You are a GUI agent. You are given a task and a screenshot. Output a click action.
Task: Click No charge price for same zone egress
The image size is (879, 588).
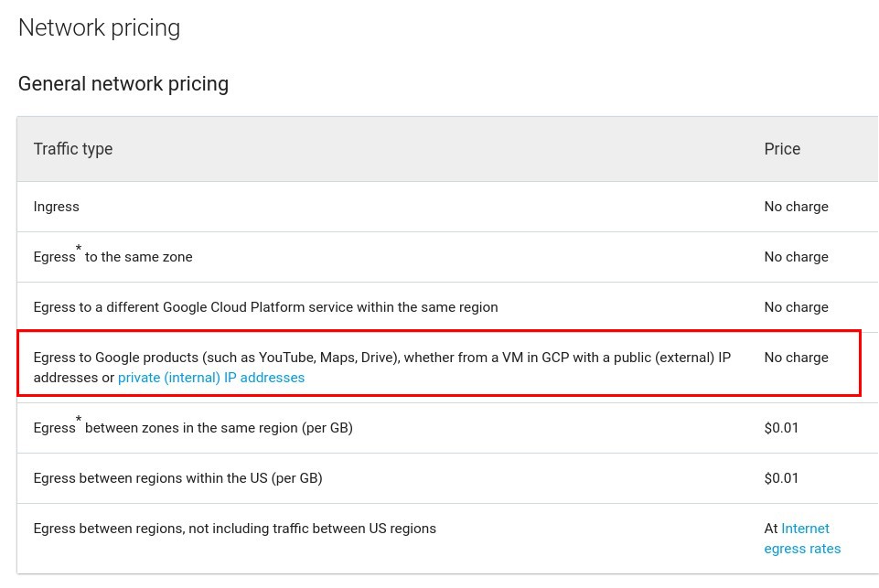coord(796,257)
